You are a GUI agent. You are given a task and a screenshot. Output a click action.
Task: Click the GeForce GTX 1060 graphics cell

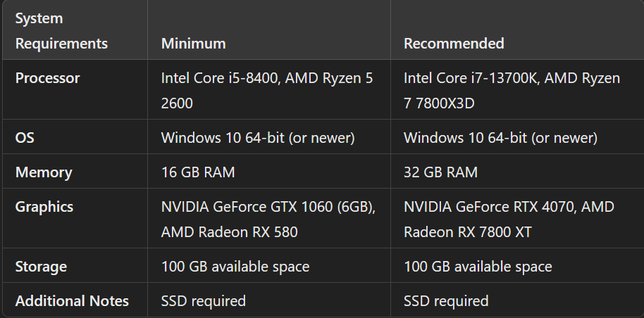[267, 219]
